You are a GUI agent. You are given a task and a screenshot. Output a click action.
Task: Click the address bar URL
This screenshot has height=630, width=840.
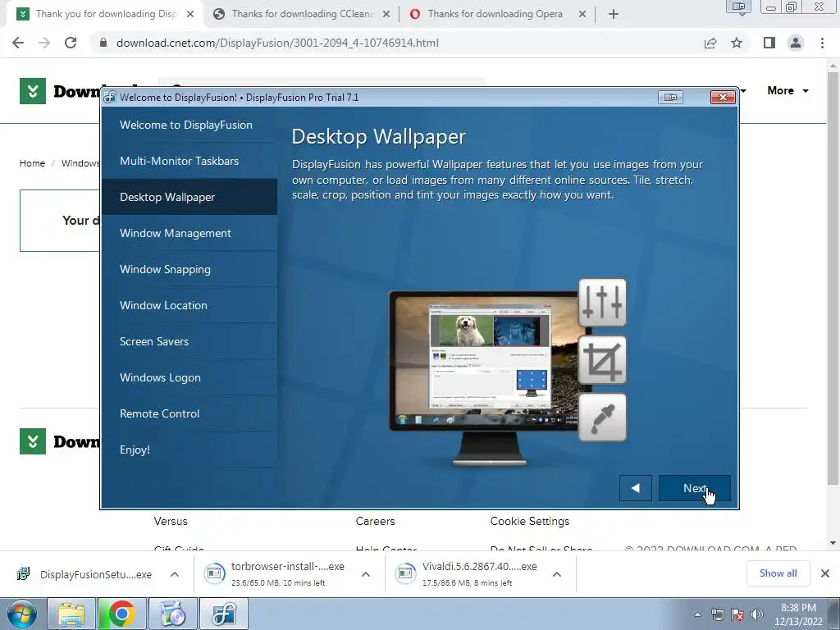277,43
